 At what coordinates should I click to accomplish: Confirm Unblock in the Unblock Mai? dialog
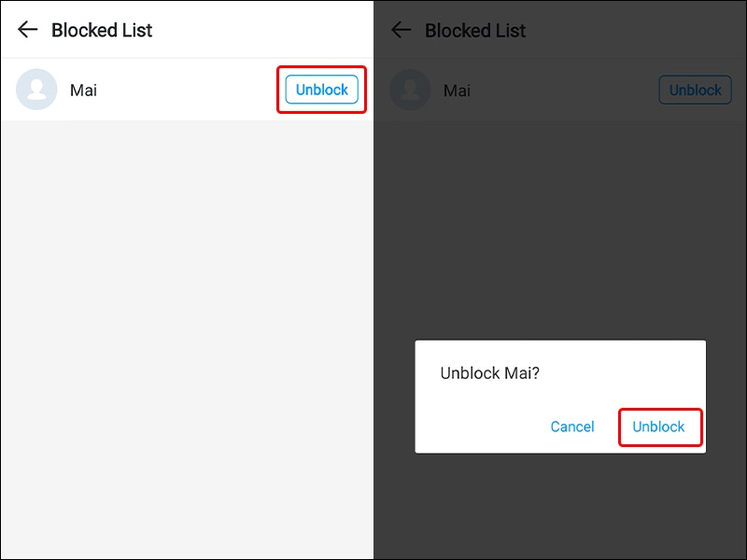pyautogui.click(x=658, y=427)
